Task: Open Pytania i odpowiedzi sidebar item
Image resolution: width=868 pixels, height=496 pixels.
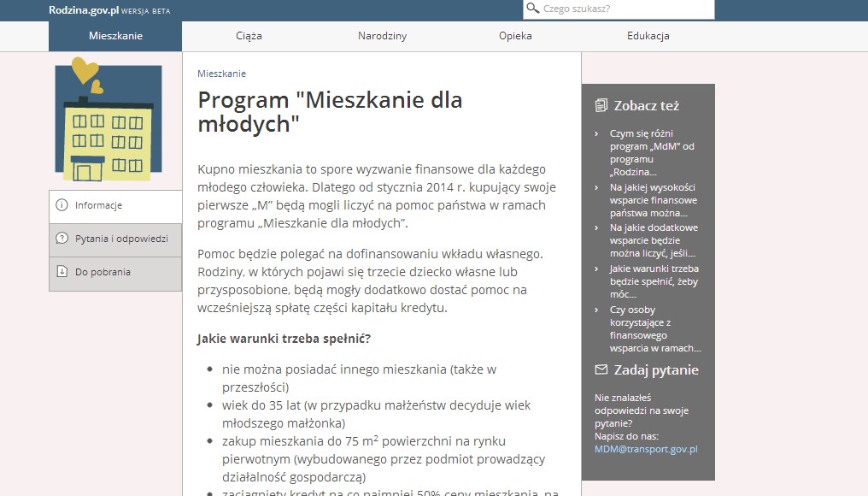Action: click(121, 239)
